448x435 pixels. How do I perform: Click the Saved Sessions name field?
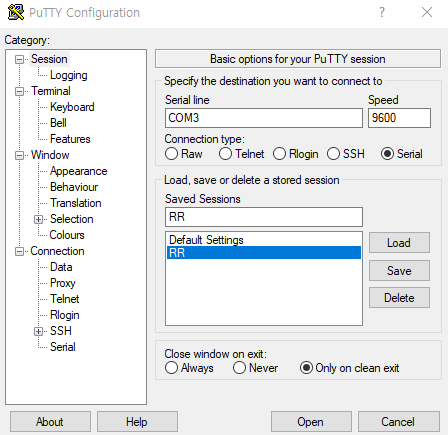264,217
